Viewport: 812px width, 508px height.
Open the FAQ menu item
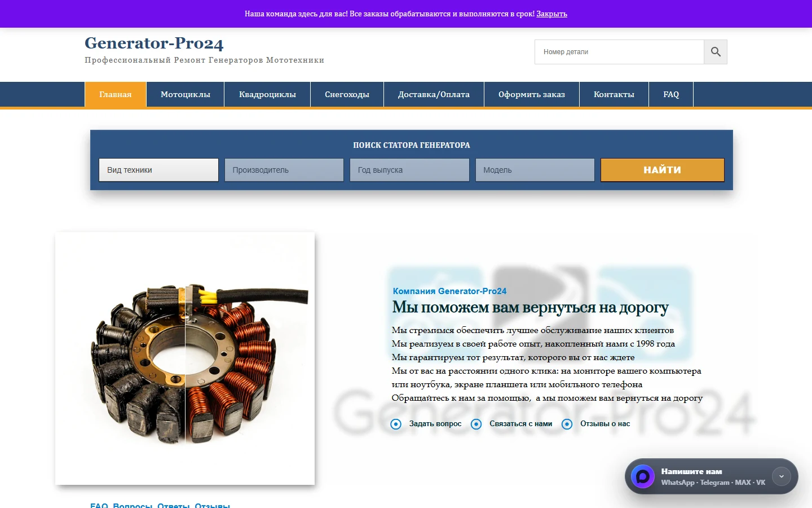click(x=671, y=94)
